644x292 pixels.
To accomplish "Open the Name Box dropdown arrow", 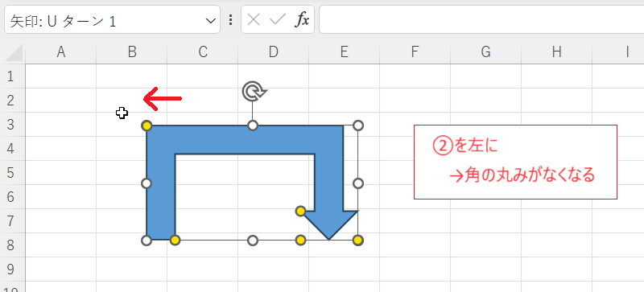I will (210, 21).
